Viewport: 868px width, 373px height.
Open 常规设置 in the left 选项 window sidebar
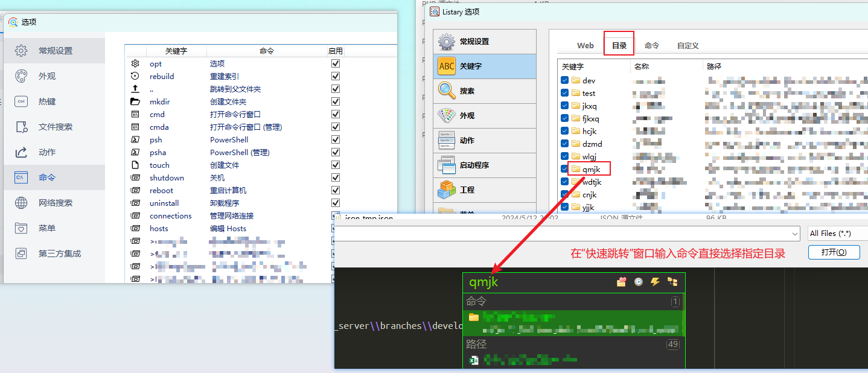(54, 51)
